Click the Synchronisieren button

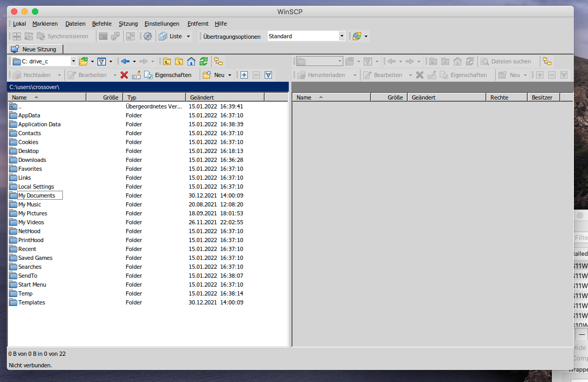tap(62, 36)
